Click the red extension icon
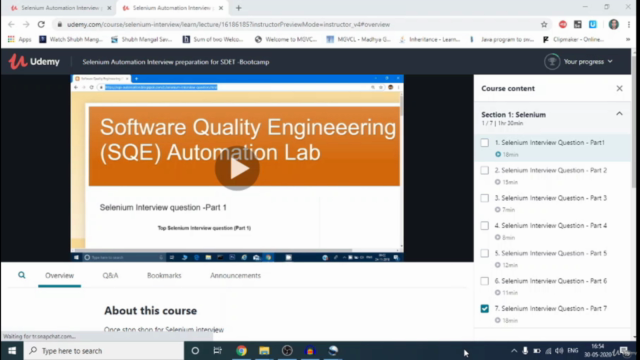 pyautogui.click(x=562, y=24)
